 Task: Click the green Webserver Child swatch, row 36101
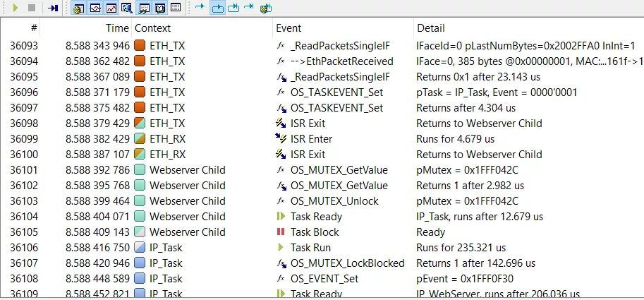pyautogui.click(x=140, y=169)
